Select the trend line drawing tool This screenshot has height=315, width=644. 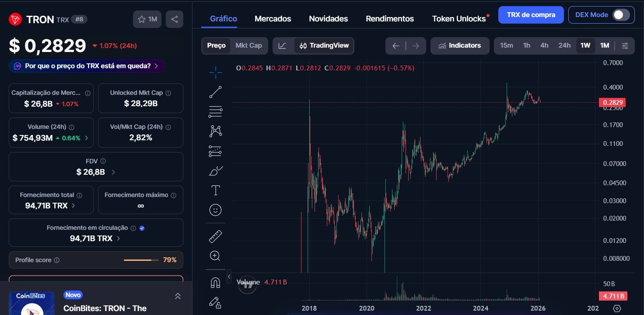215,92
